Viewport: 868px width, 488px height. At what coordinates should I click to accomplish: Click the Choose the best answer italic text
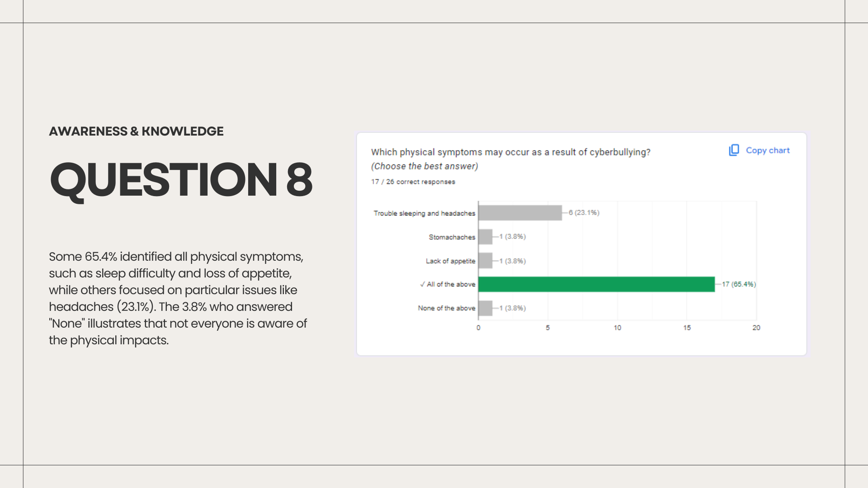[x=425, y=166]
